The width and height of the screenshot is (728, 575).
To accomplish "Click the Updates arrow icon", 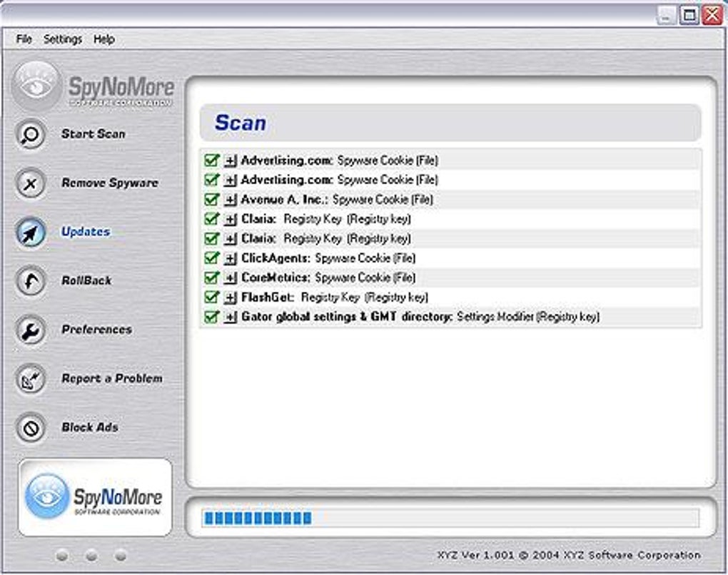I will [31, 233].
